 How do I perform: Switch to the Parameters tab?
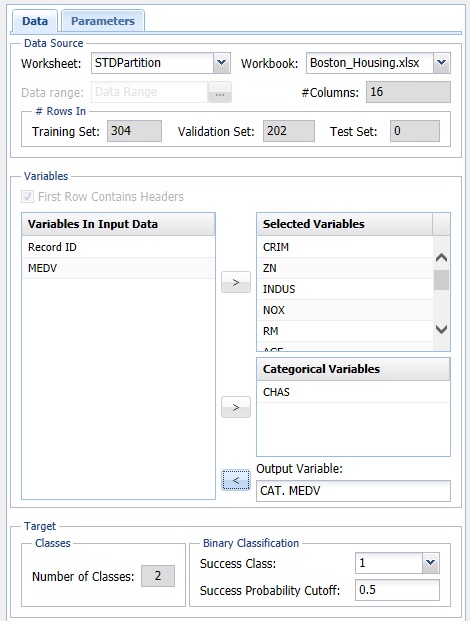(x=103, y=21)
